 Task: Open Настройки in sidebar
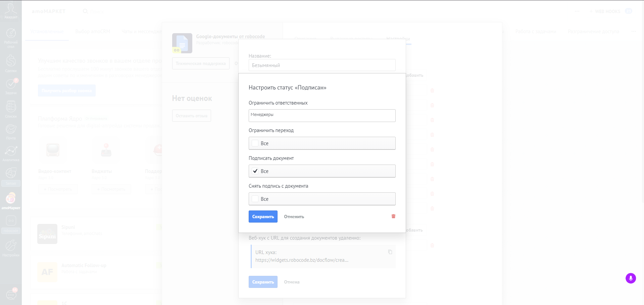[x=11, y=248]
